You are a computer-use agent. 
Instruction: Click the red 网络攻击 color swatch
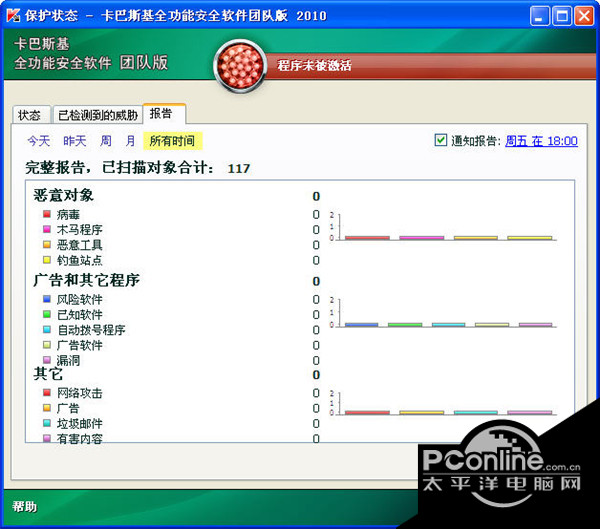[x=47, y=392]
